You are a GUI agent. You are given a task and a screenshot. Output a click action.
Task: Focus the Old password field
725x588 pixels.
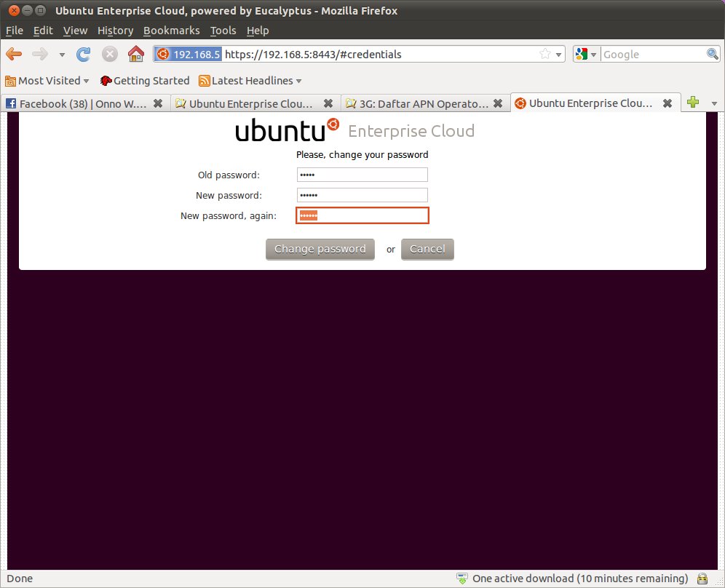(362, 175)
